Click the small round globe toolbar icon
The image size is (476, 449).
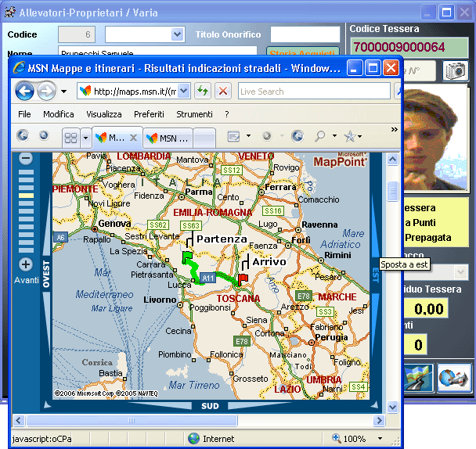coord(44,135)
